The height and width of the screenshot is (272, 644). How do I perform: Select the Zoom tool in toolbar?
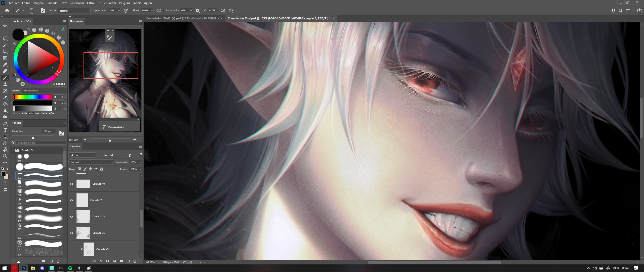5,156
